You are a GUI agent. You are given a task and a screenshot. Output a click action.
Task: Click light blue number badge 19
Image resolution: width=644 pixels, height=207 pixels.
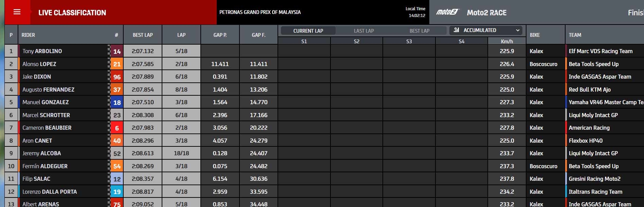coord(117,192)
